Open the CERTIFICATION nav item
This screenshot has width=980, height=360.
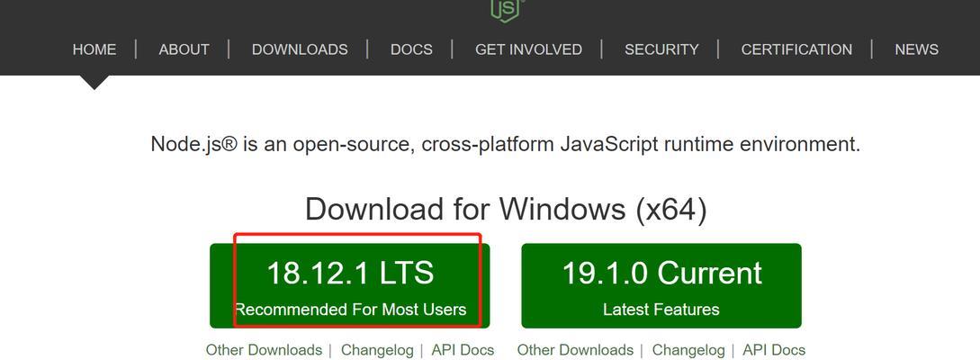pyautogui.click(x=796, y=49)
